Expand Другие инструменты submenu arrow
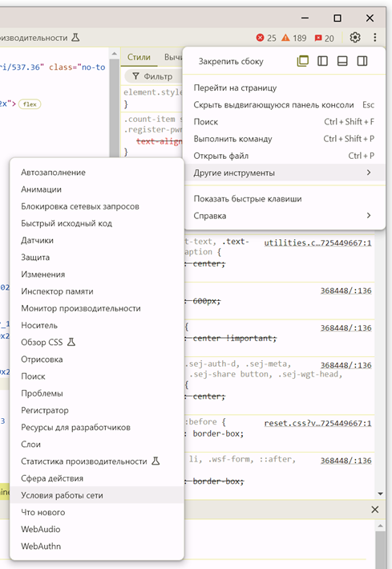392x569 pixels. pos(369,173)
